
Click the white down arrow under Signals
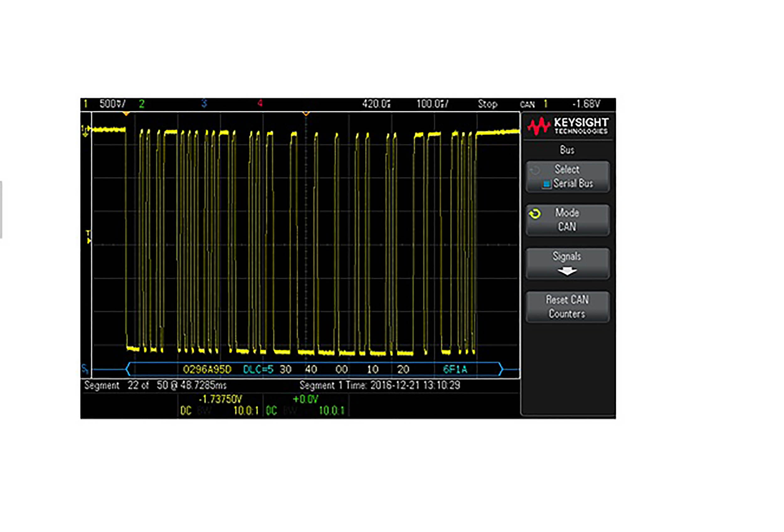[567, 271]
